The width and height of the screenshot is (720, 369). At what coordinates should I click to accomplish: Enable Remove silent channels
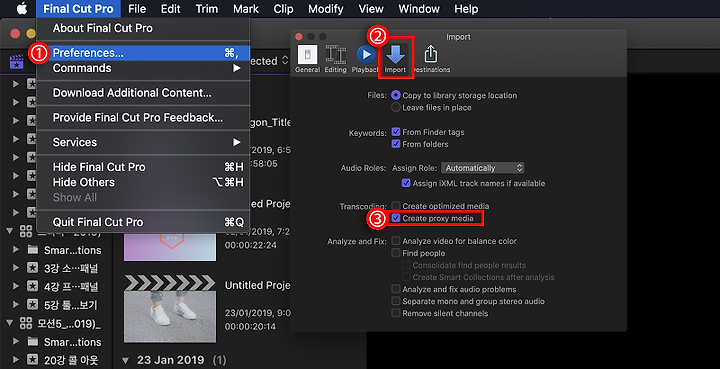click(x=396, y=313)
